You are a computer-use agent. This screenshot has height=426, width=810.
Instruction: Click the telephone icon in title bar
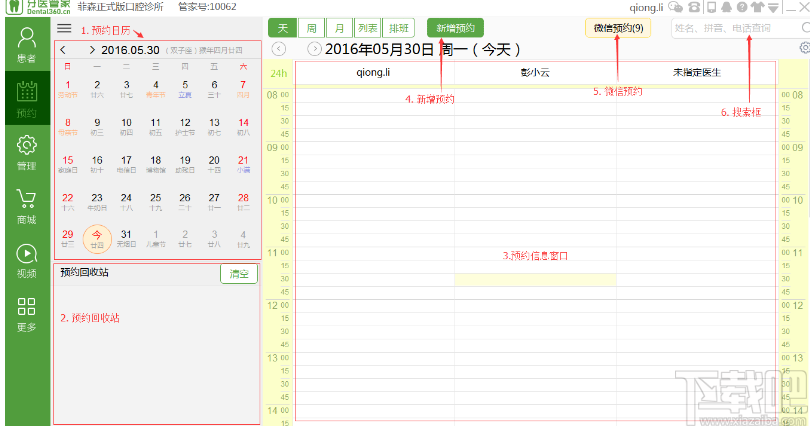[694, 7]
